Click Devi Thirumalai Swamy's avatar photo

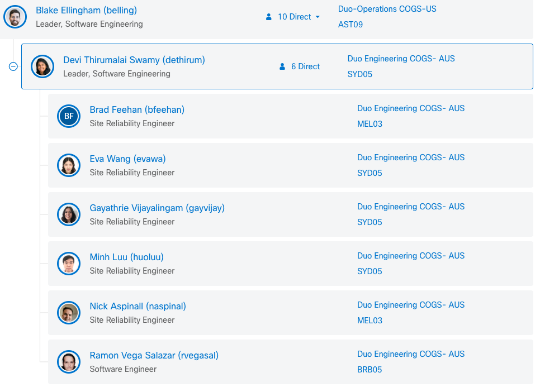tap(42, 66)
